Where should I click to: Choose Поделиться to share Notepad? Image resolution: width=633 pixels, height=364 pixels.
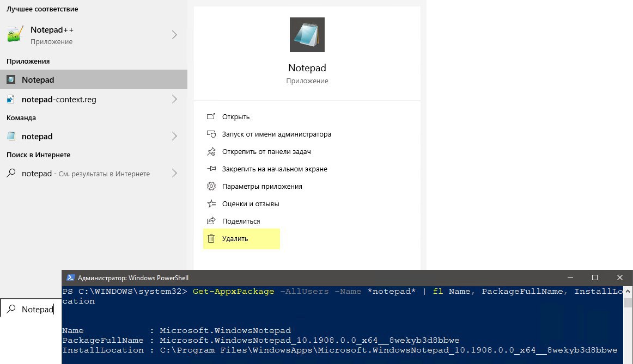pos(241,221)
